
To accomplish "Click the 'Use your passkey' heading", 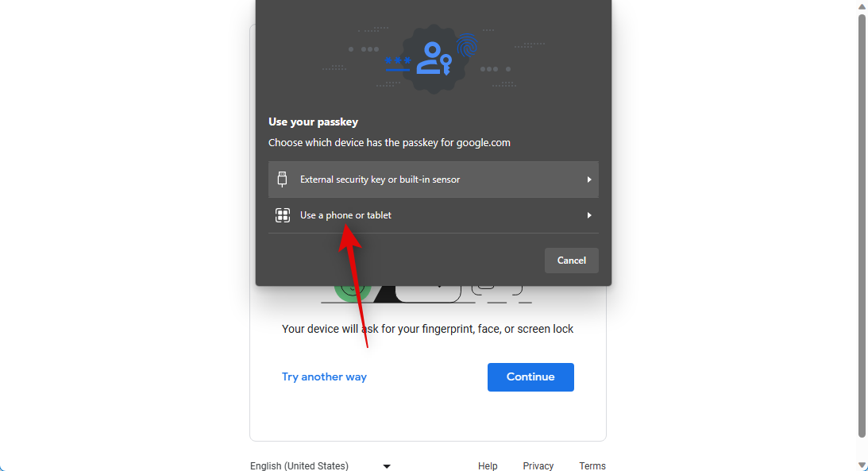I will [x=314, y=122].
